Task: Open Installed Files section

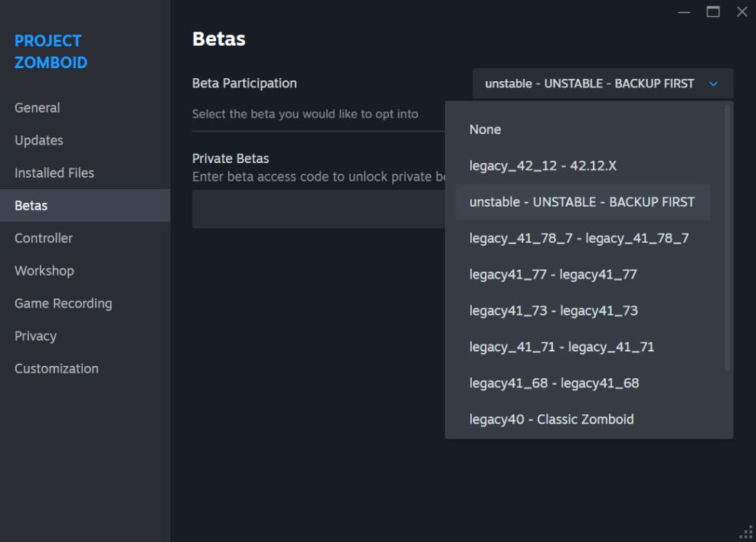Action: click(x=54, y=173)
